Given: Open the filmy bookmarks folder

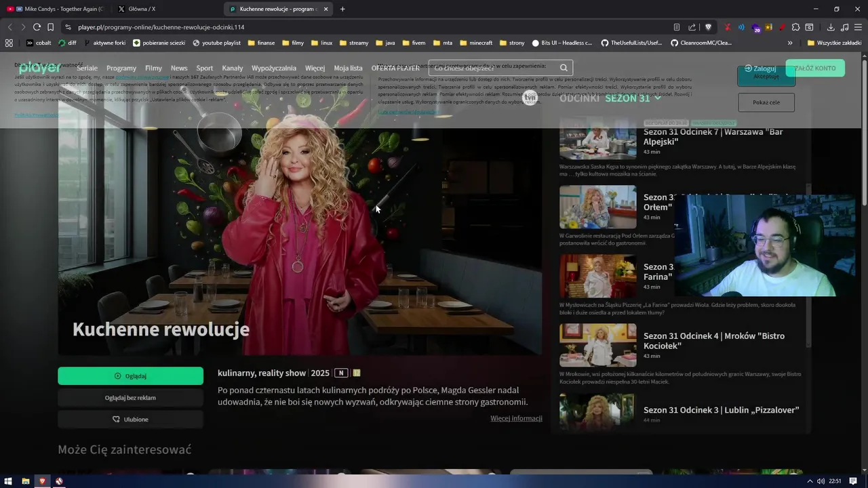Looking at the screenshot, I should pyautogui.click(x=293, y=43).
